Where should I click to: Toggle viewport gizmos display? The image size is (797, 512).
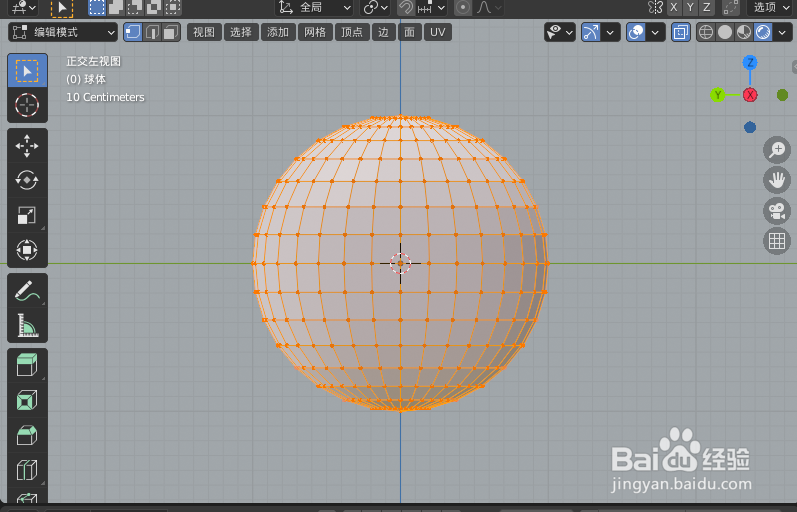(x=591, y=33)
